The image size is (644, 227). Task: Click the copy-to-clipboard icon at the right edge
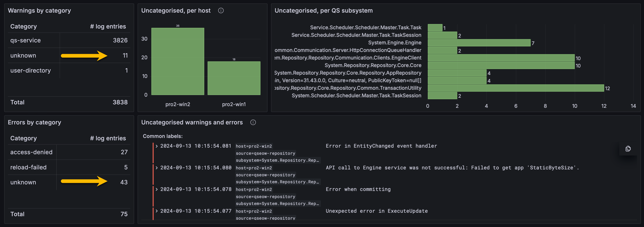pyautogui.click(x=628, y=149)
